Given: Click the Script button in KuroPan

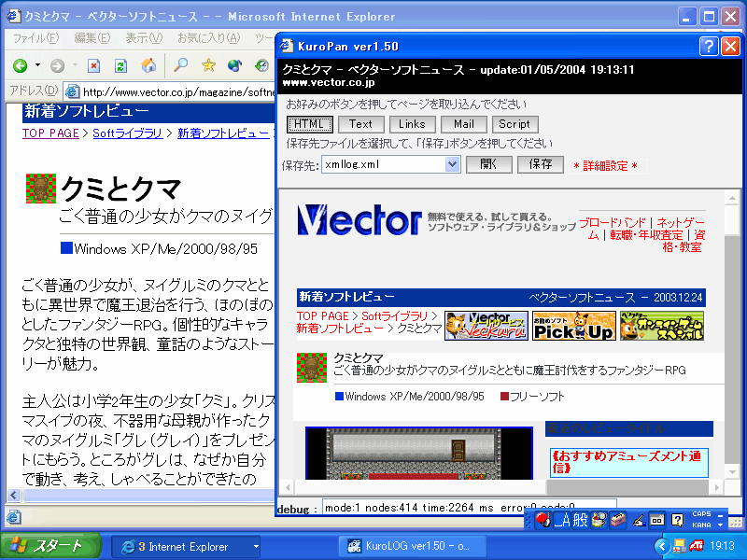Looking at the screenshot, I should click(514, 124).
